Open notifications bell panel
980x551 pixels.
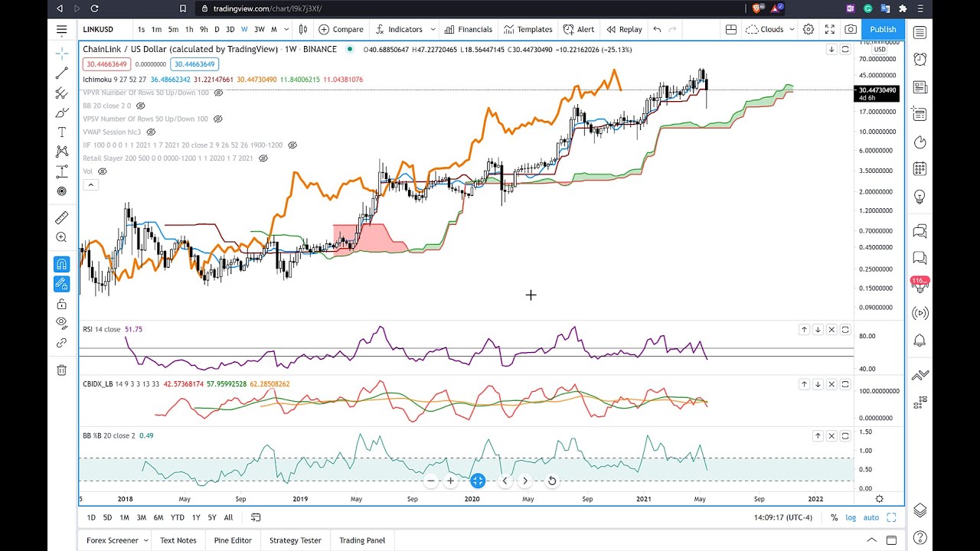click(920, 341)
